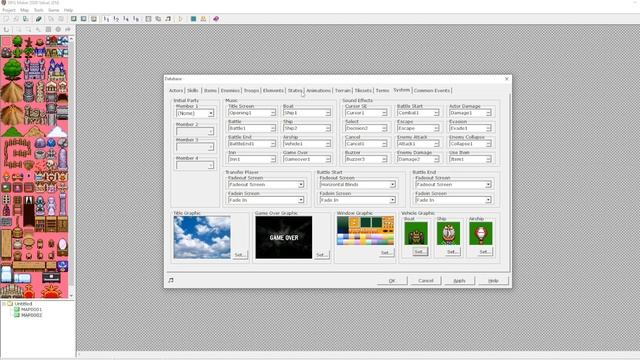Click the Title Graphic clouds thumbnail

tap(202, 237)
